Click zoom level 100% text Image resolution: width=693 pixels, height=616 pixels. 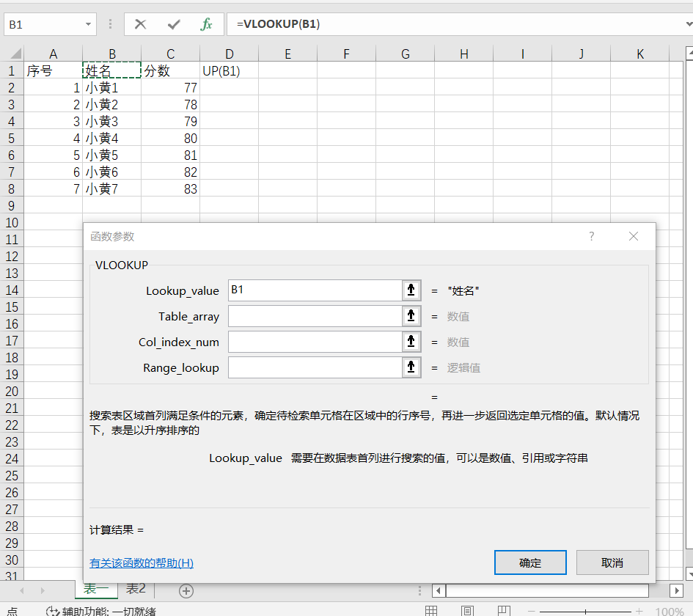(x=670, y=612)
